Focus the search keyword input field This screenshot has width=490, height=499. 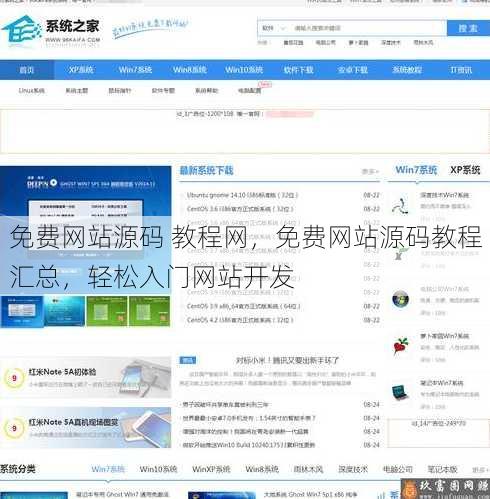368,28
